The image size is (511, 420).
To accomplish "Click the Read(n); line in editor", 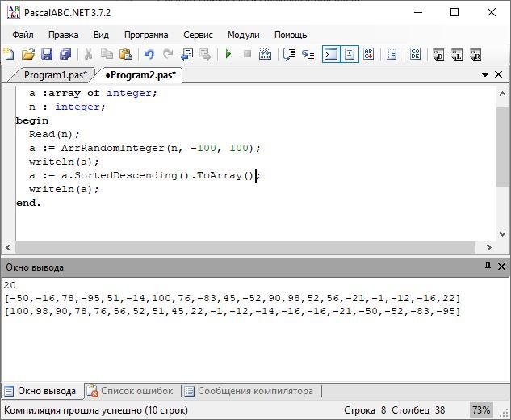I will point(54,134).
